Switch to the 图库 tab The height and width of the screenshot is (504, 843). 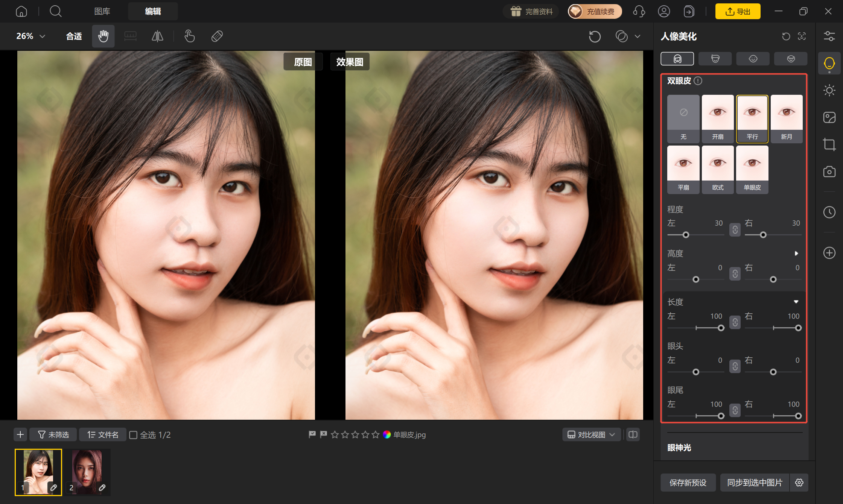(102, 11)
